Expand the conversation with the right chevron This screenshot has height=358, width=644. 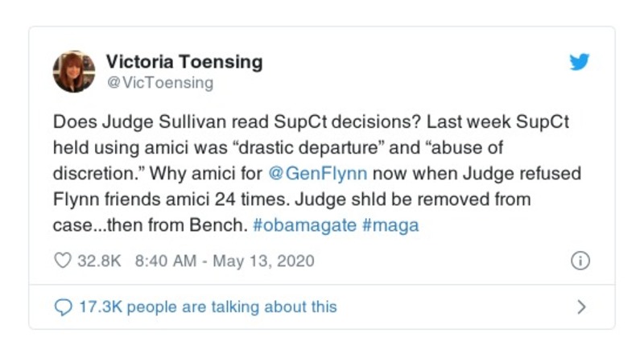tap(581, 307)
